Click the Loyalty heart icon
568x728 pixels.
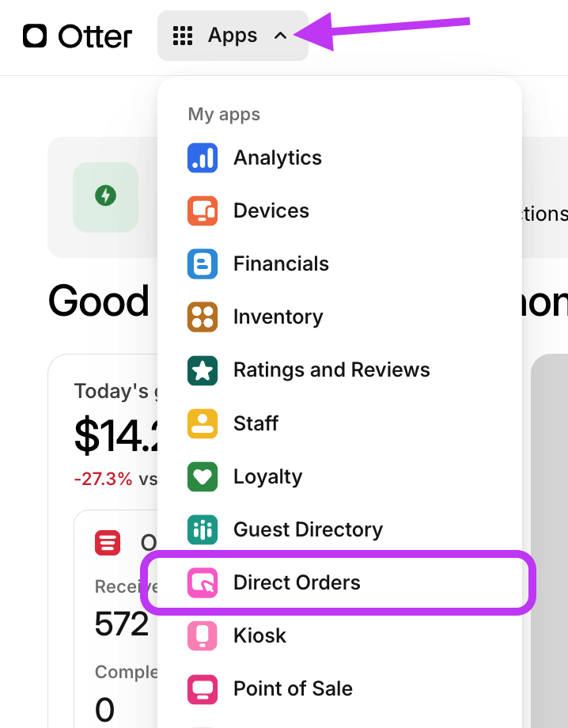(203, 476)
